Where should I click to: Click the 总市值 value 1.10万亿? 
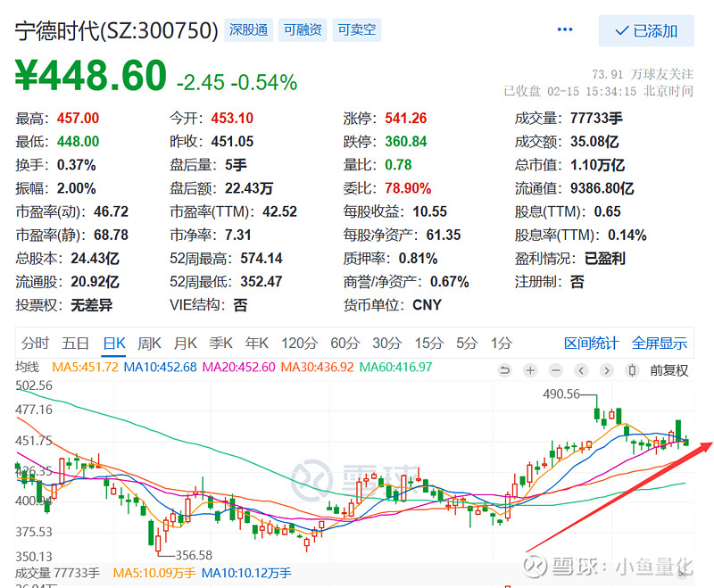tap(597, 165)
